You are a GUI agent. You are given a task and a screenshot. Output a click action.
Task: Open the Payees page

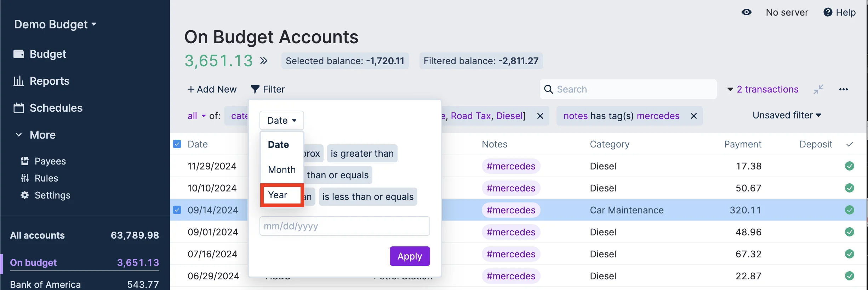point(50,161)
